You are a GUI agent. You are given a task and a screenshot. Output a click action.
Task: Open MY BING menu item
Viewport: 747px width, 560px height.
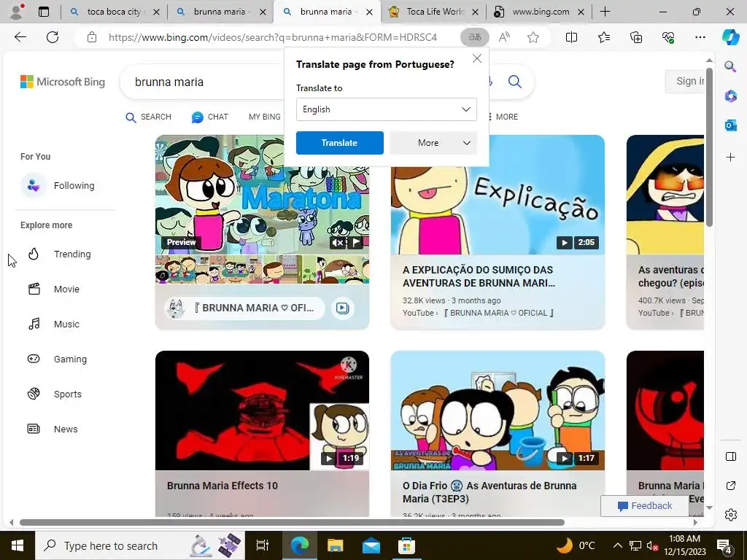tap(264, 117)
